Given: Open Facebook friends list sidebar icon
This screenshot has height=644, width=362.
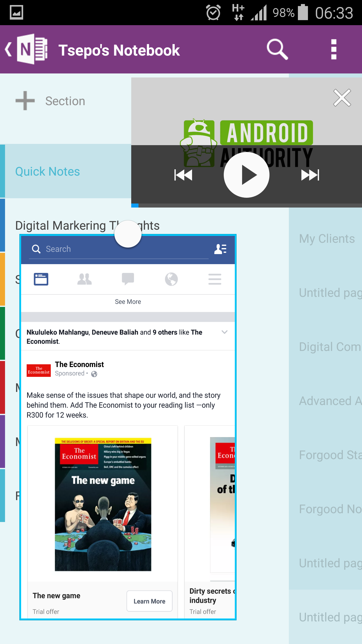Looking at the screenshot, I should tap(220, 249).
